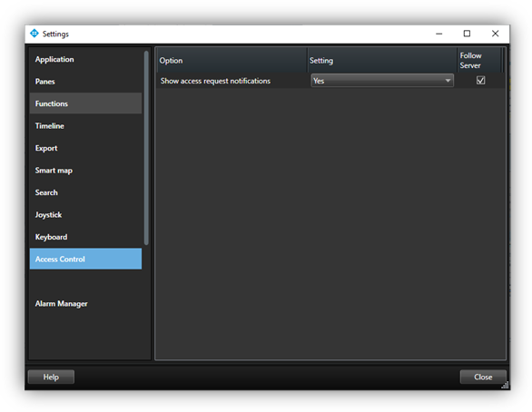Click the sidebar vertical scrollbar

[146, 148]
